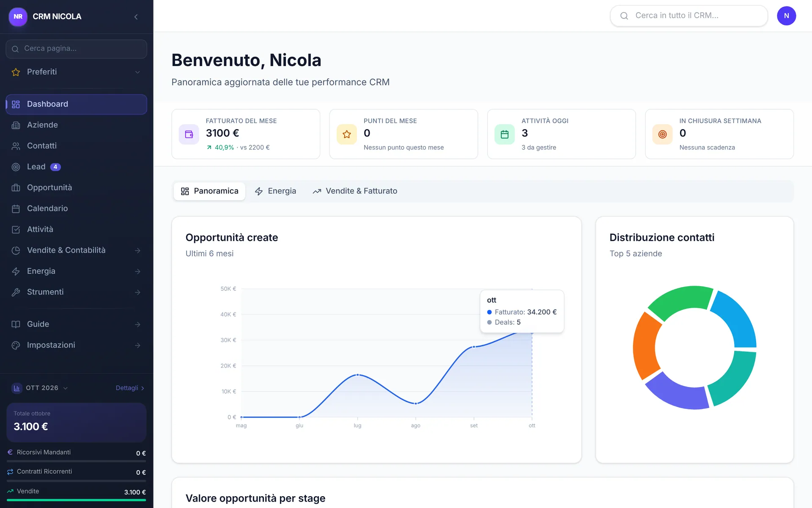The width and height of the screenshot is (812, 508).
Task: Open the N user avatar menu
Action: [786, 16]
